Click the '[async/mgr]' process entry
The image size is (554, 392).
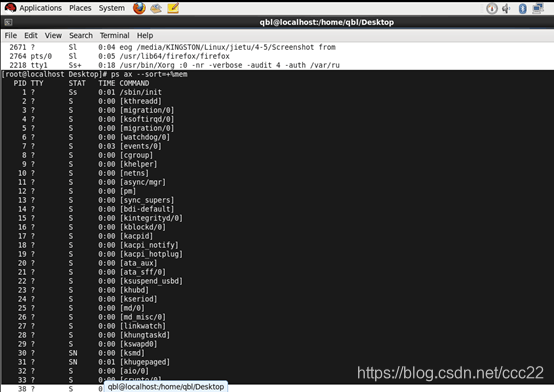(143, 182)
